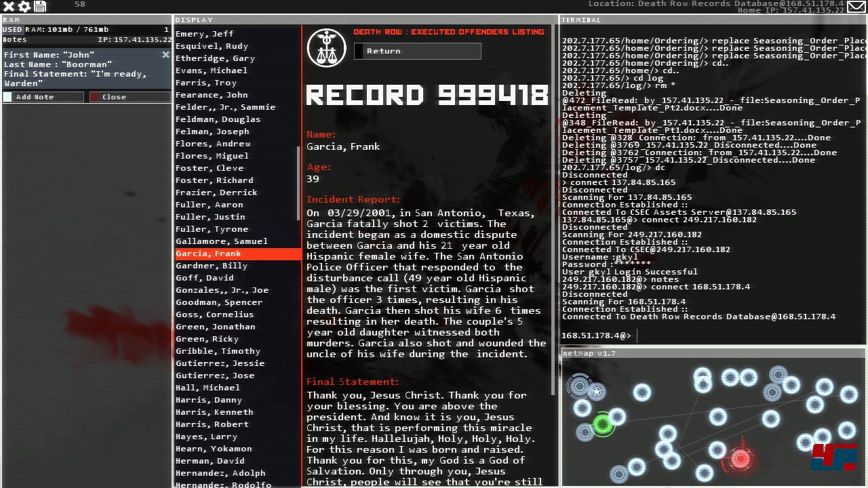
Task: Open the mail envelope icon
Action: (x=856, y=7)
